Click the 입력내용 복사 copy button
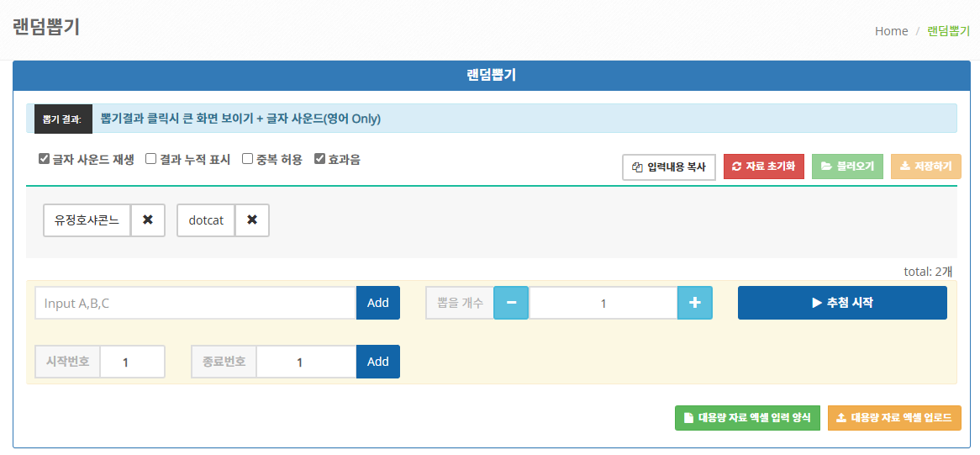This screenshot has height=455, width=980. pos(669,167)
